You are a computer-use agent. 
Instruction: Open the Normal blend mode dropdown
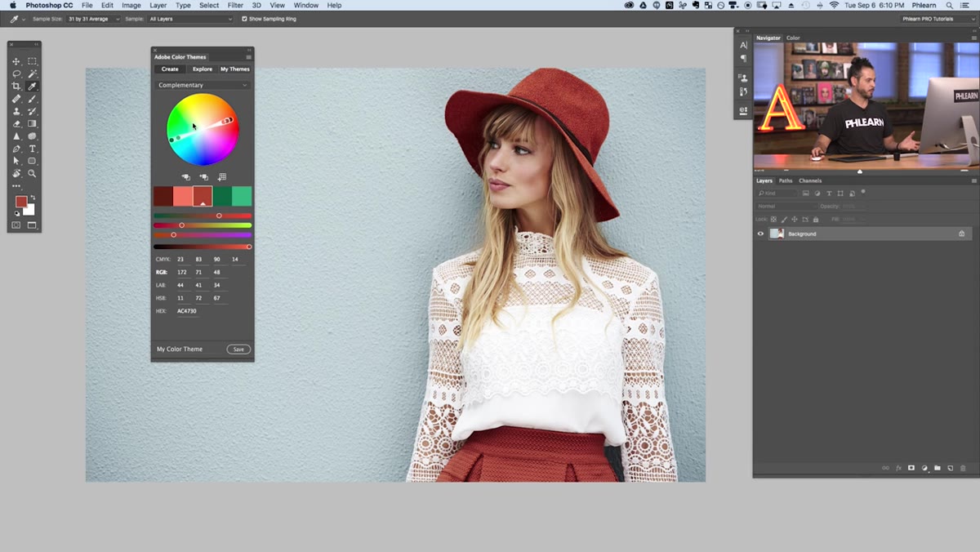point(786,207)
